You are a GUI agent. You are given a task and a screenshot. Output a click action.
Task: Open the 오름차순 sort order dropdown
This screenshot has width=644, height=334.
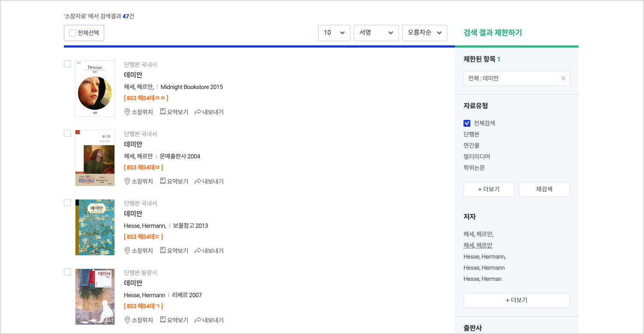pyautogui.click(x=424, y=33)
